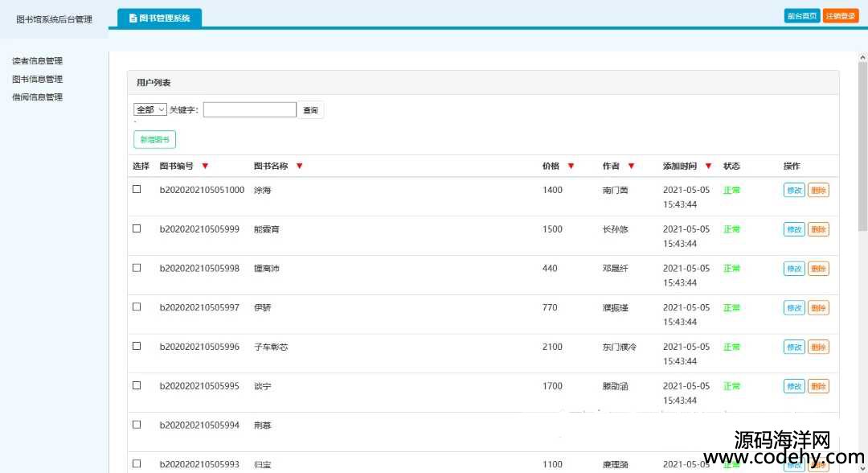
Task: Click the 注销登录 logout button
Action: pyautogui.click(x=841, y=16)
